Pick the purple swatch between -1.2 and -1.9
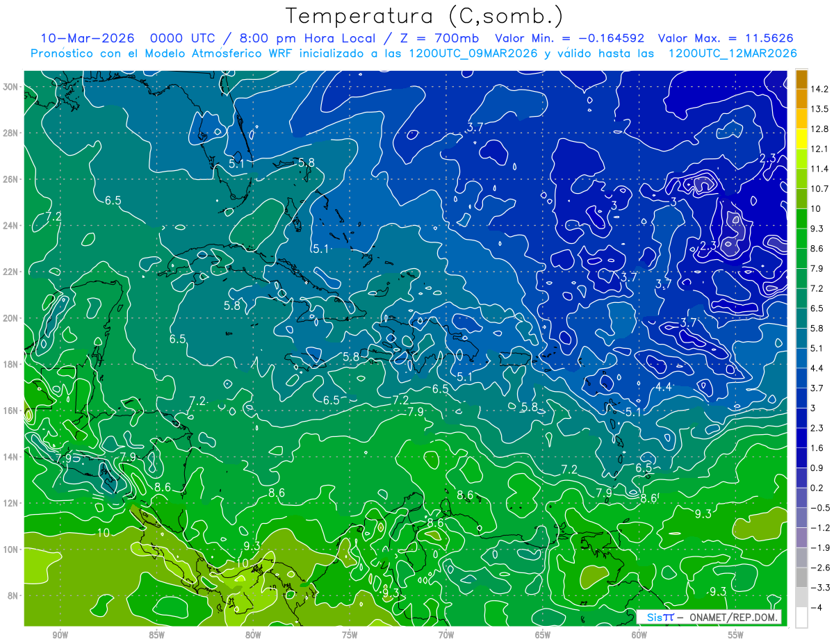Viewport: 834px width, 644px height. point(801,538)
